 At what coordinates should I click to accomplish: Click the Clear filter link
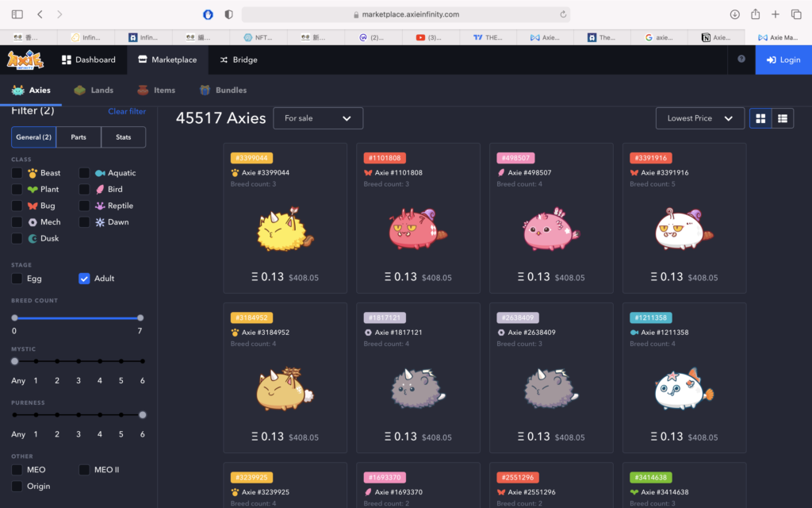click(x=127, y=112)
